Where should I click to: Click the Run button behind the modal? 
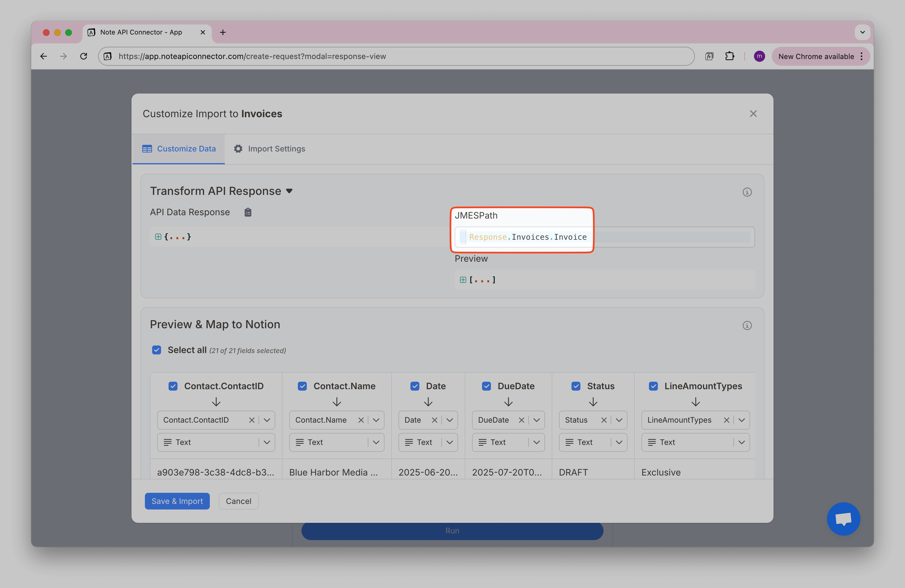(x=452, y=531)
